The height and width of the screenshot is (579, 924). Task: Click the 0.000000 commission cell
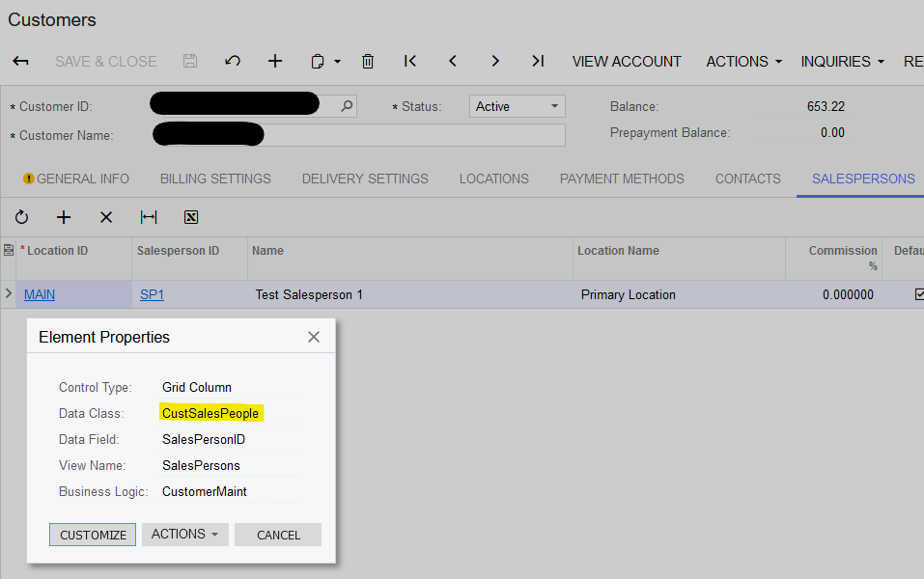point(834,294)
